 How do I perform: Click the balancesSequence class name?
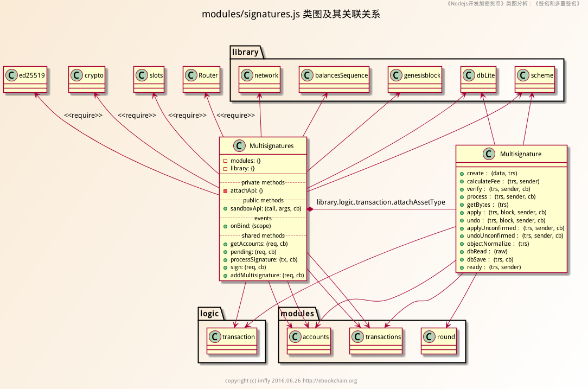pyautogui.click(x=342, y=75)
